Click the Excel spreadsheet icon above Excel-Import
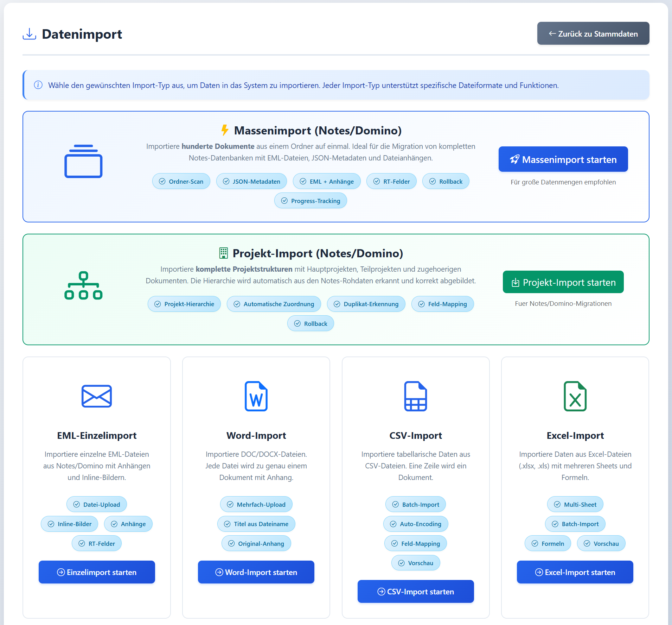Viewport: 672px width, 625px height. click(x=575, y=396)
